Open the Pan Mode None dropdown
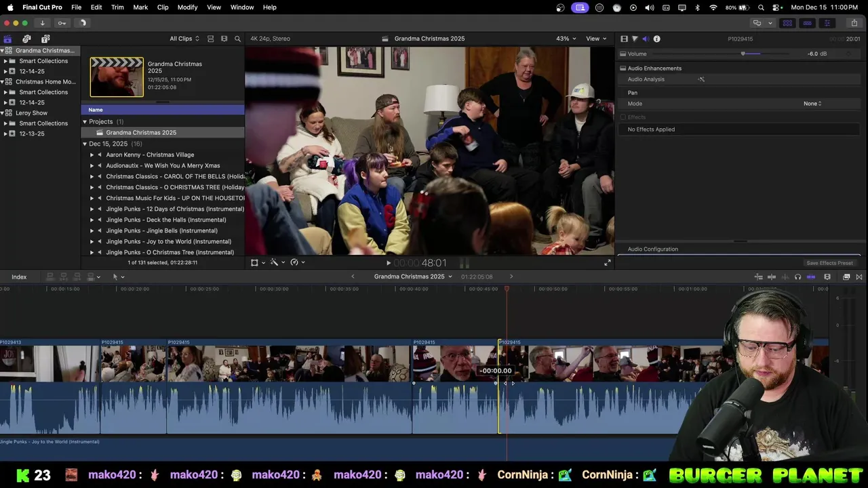The width and height of the screenshot is (868, 488). click(812, 104)
